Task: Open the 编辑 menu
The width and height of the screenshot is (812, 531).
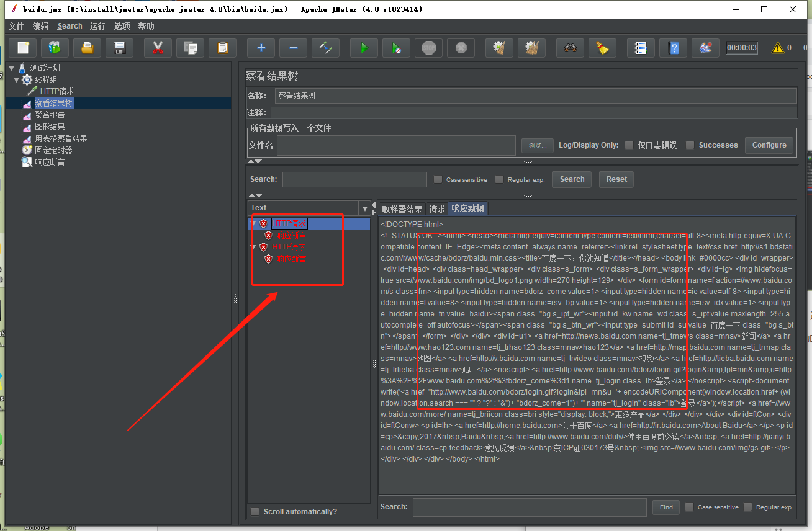Action: pos(40,26)
